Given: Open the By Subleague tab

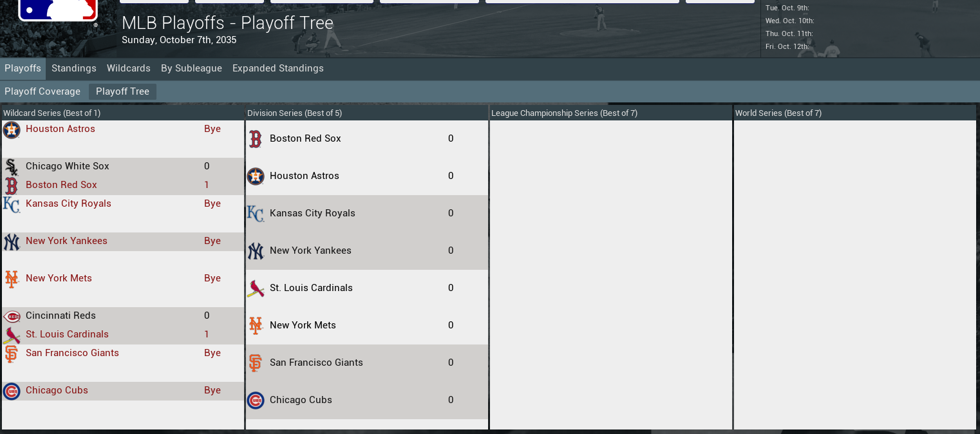Looking at the screenshot, I should pos(191,68).
